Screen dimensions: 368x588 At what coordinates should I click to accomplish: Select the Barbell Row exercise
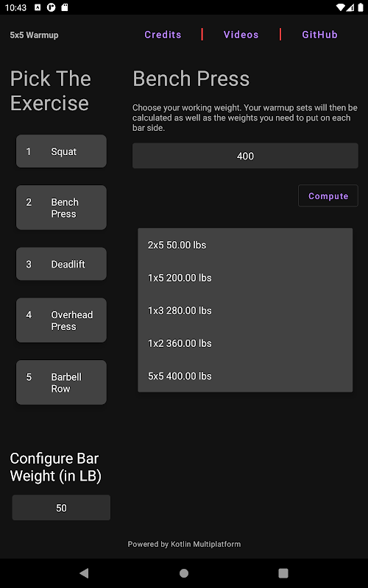(61, 382)
